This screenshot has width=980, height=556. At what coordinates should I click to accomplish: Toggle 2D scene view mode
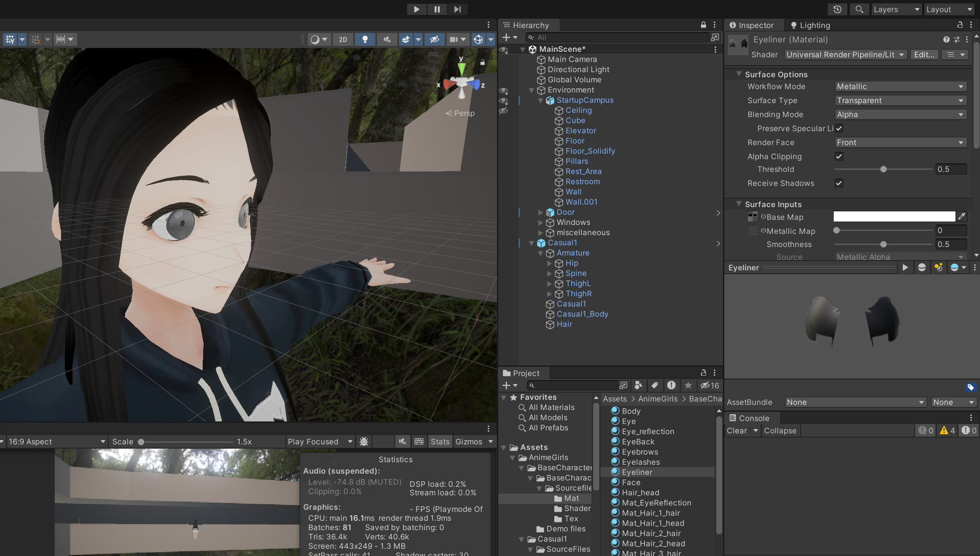tap(343, 39)
